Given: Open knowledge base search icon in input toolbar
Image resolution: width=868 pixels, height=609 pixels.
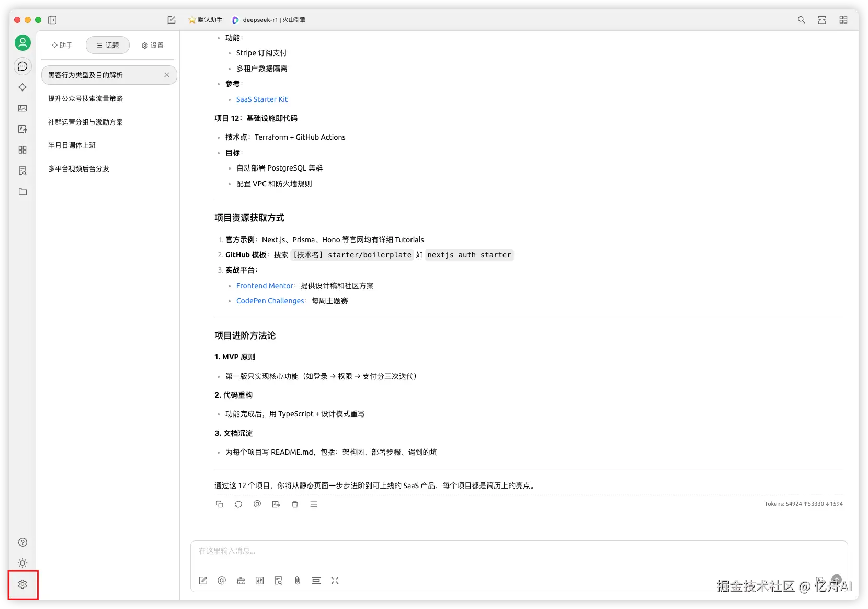Looking at the screenshot, I should click(278, 581).
